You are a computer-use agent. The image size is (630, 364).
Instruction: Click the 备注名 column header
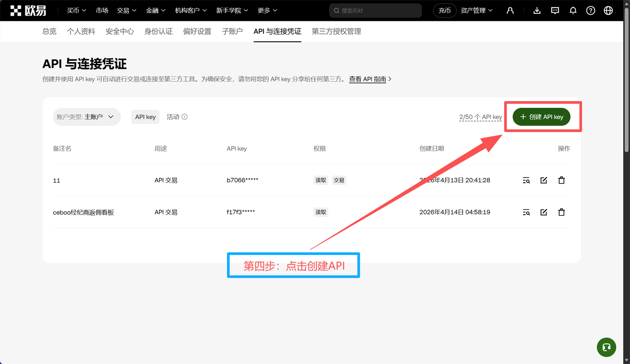(x=62, y=148)
